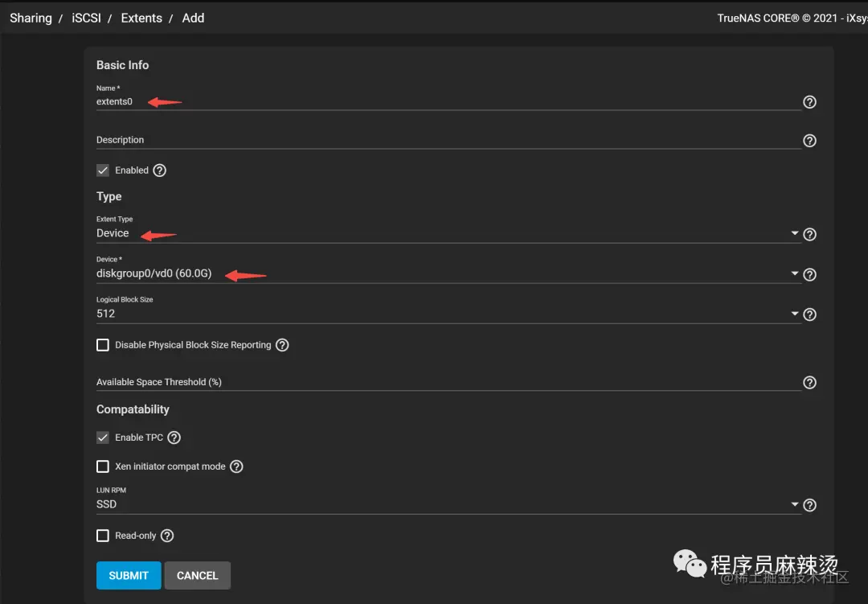Uncheck the Enable TPC checkbox
The width and height of the screenshot is (868, 604).
[103, 438]
